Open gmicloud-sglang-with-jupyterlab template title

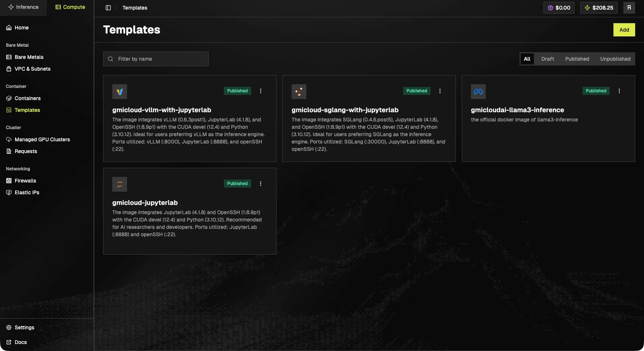point(345,110)
